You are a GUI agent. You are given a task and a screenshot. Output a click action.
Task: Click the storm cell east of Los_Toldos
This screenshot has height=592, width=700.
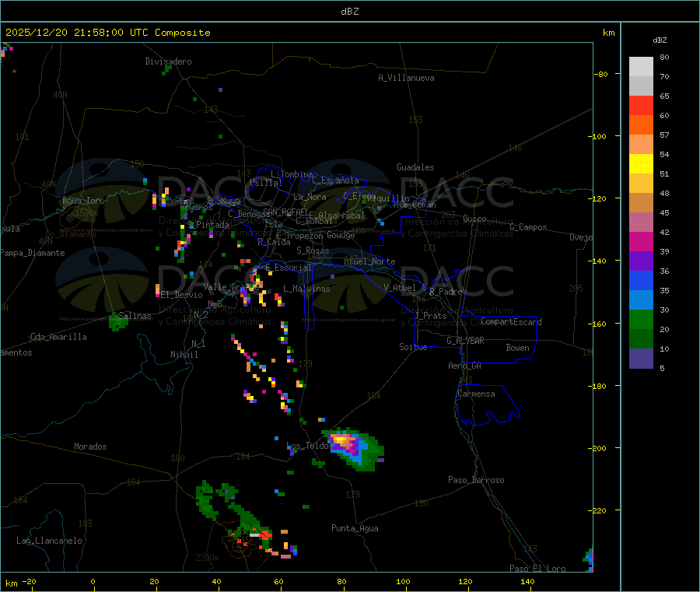click(354, 448)
